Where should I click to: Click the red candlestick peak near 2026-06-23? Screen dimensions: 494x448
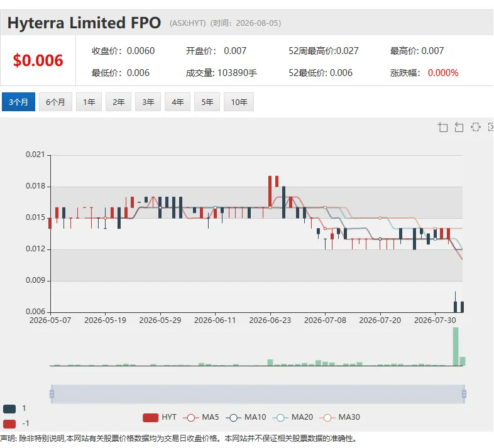pyautogui.click(x=270, y=192)
